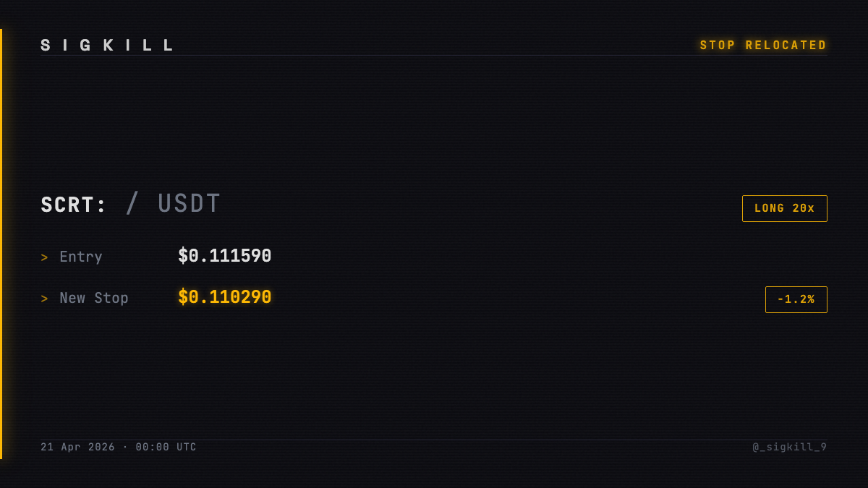The image size is (868, 488).
Task: Select the new stop price $0.110290
Action: 225,297
